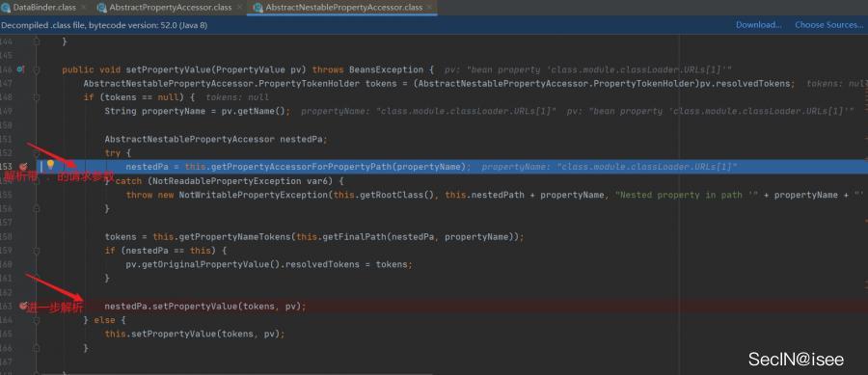Click the inline hint 'pv: "bean property...' beside the method signature
This screenshot has height=375, width=868.
coord(589,69)
